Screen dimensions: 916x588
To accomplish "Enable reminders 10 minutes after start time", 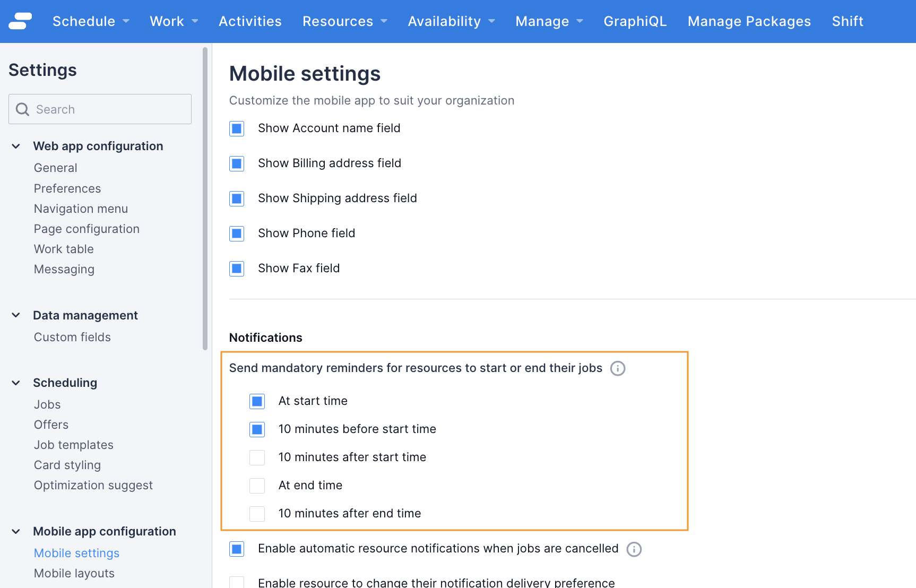I will [257, 457].
